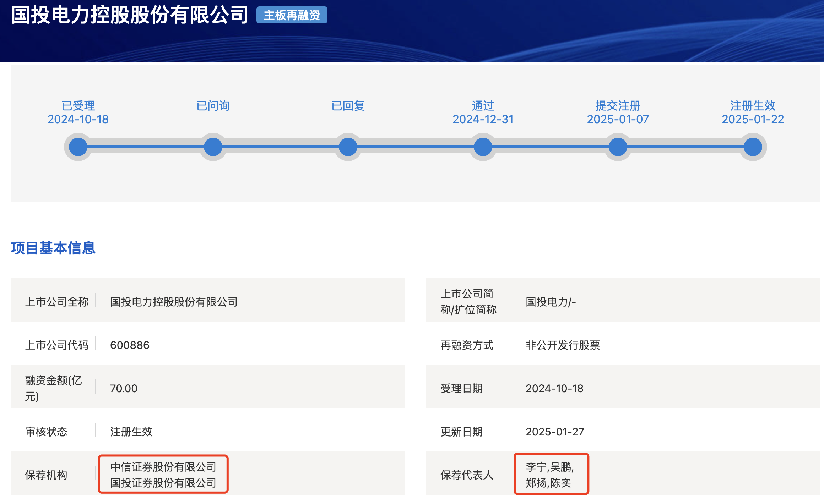This screenshot has height=504, width=824.
Task: Click the 通过 timeline node circle
Action: pyautogui.click(x=483, y=147)
